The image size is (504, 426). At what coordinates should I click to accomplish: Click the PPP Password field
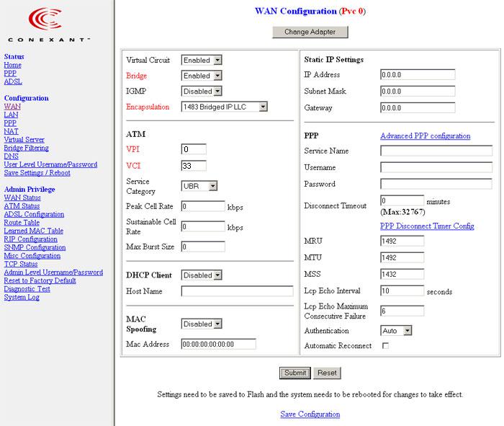tap(436, 184)
